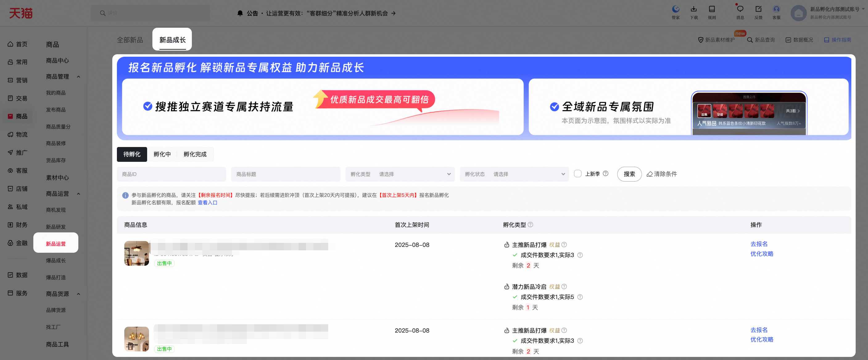Open 私域 in the left sidebar
The height and width of the screenshot is (360, 868).
[x=18, y=207]
